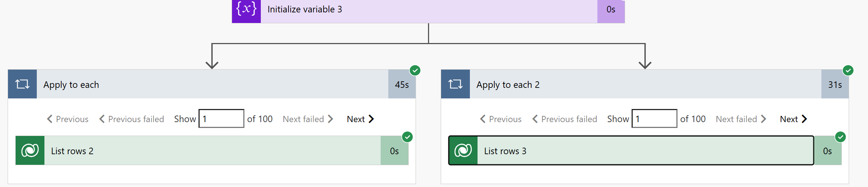Open the List rows 3 action details
868x187 pixels.
(645, 151)
